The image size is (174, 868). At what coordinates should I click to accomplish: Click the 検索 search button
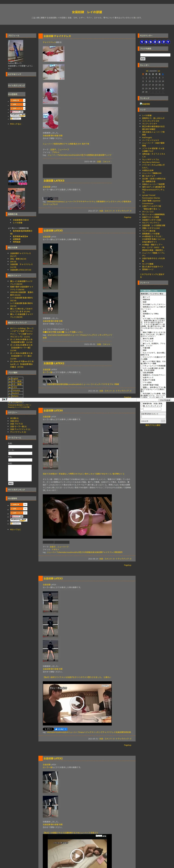[143, 59]
